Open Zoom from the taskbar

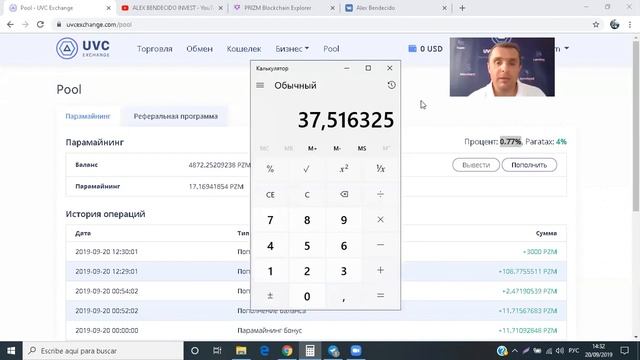coord(356,351)
